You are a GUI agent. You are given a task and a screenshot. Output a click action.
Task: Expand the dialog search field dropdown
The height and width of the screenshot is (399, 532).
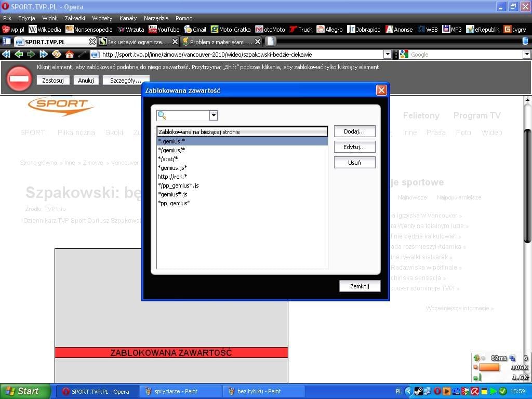(214, 115)
